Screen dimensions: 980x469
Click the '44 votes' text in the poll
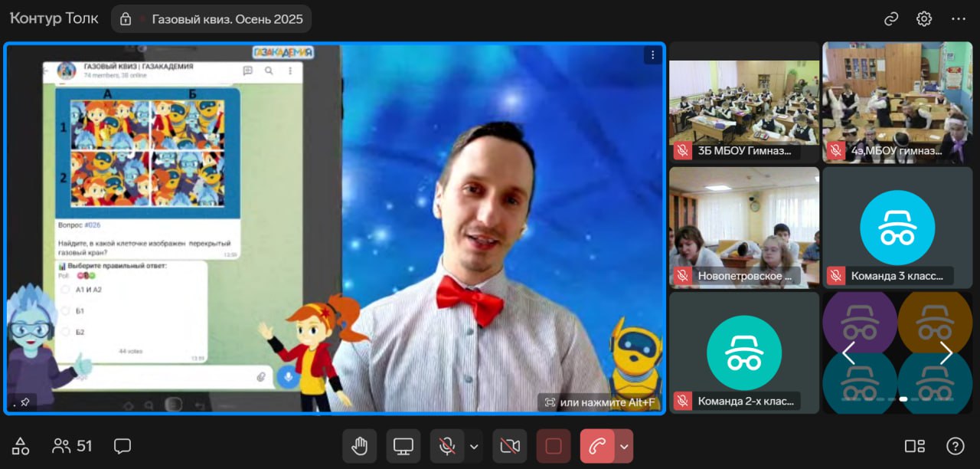pyautogui.click(x=130, y=351)
